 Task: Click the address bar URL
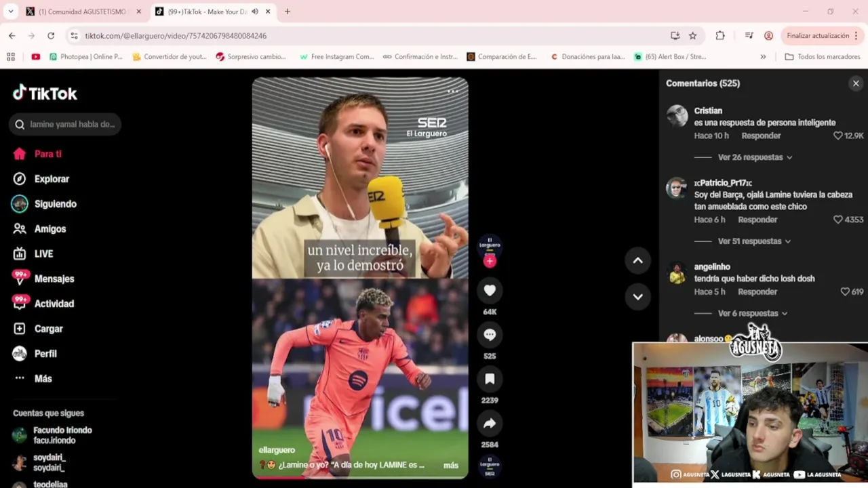176,36
